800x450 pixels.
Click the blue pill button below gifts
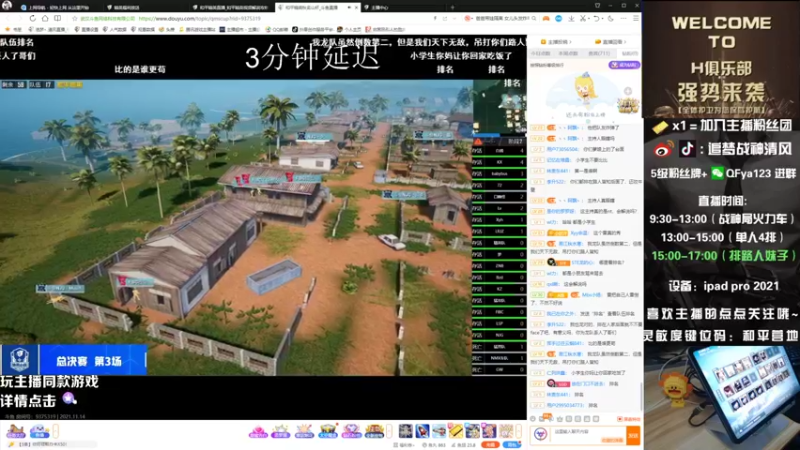pos(512,445)
